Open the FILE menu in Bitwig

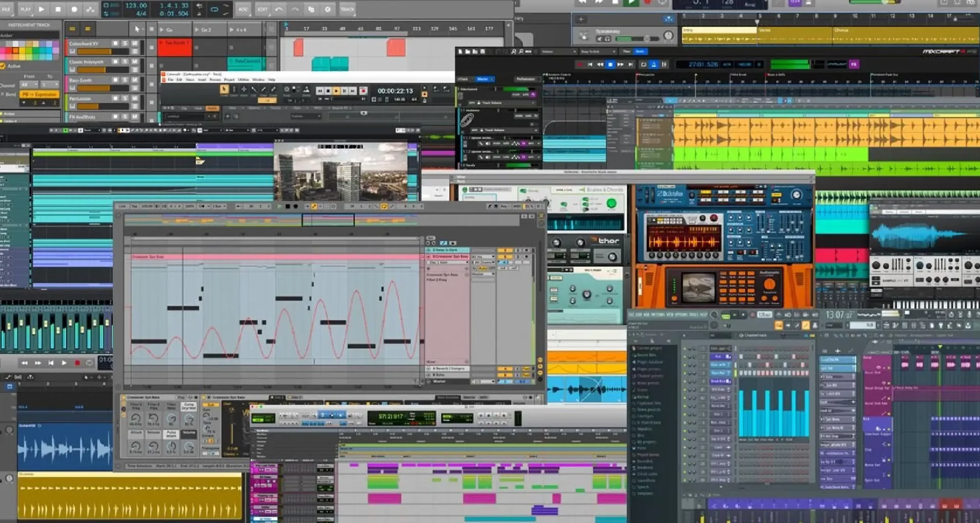[6, 9]
